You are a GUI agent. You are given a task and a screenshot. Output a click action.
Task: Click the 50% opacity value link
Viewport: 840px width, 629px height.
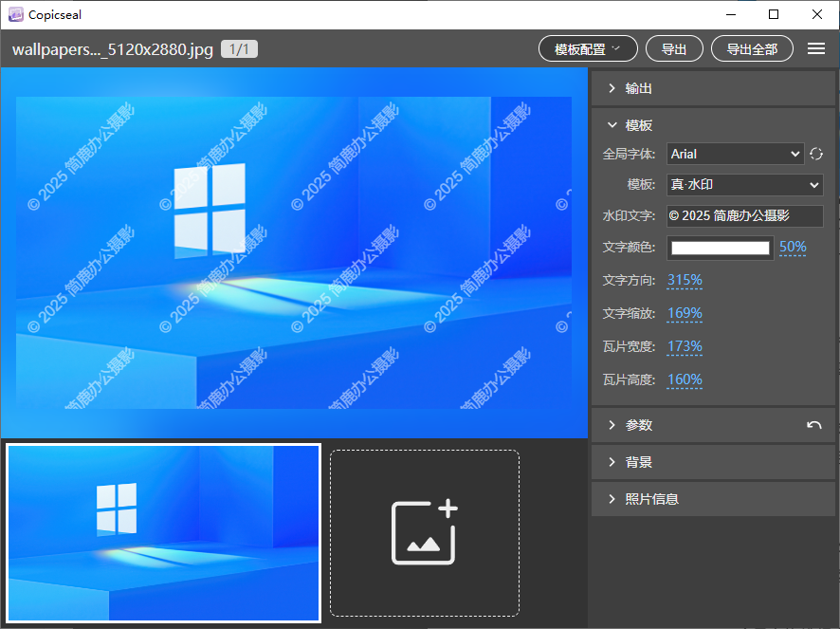pos(793,248)
